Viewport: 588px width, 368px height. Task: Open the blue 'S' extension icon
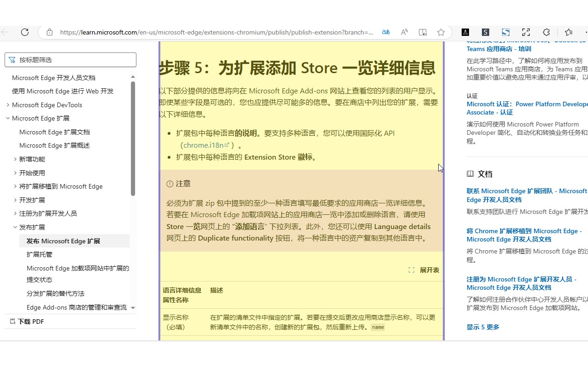(506, 32)
